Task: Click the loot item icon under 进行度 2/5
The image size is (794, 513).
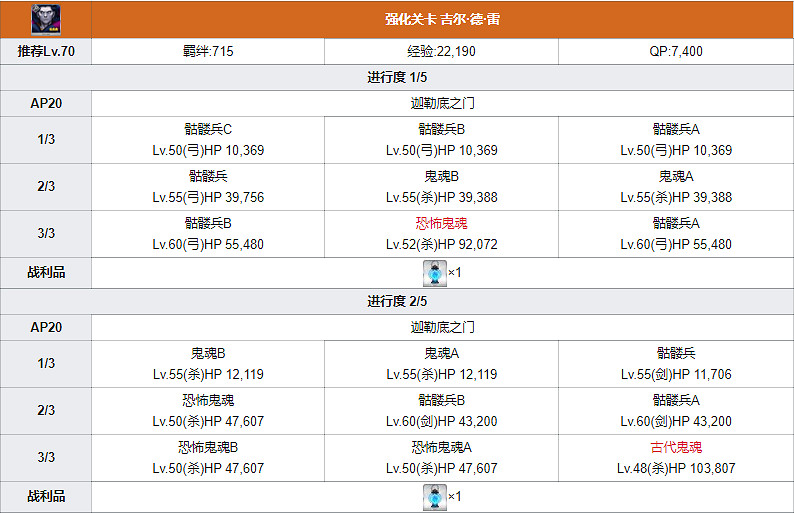Action: (x=434, y=494)
